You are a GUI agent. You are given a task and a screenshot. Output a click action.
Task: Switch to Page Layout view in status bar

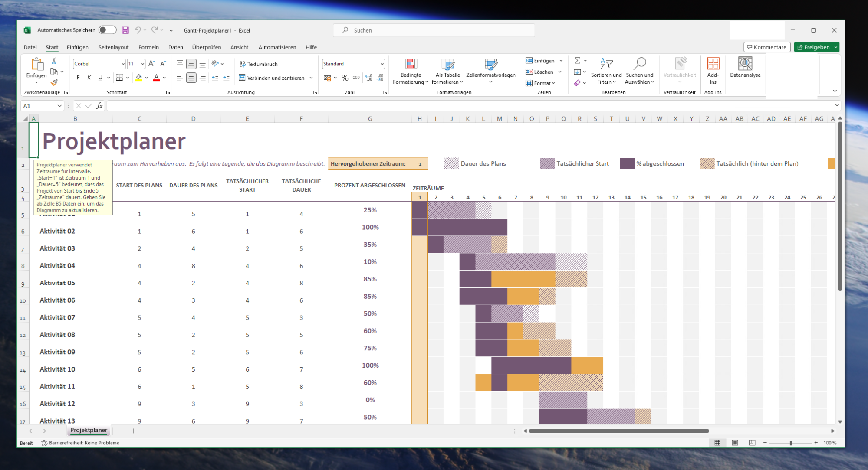click(x=735, y=443)
